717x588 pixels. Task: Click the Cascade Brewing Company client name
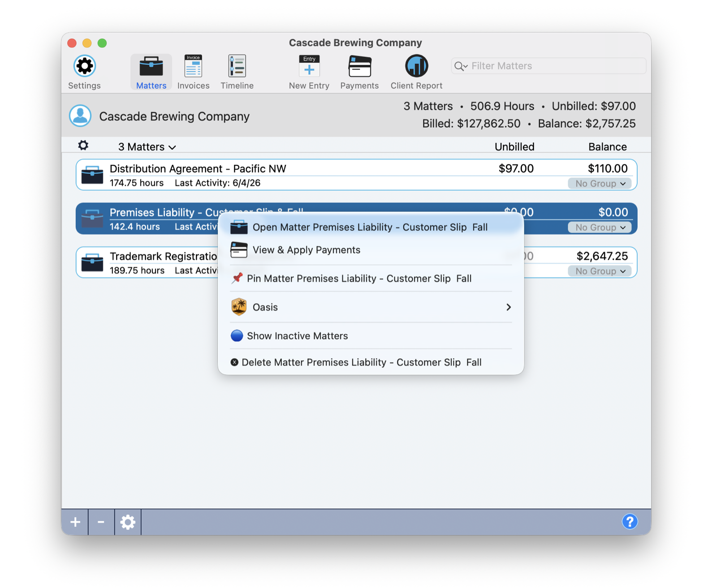pos(174,116)
